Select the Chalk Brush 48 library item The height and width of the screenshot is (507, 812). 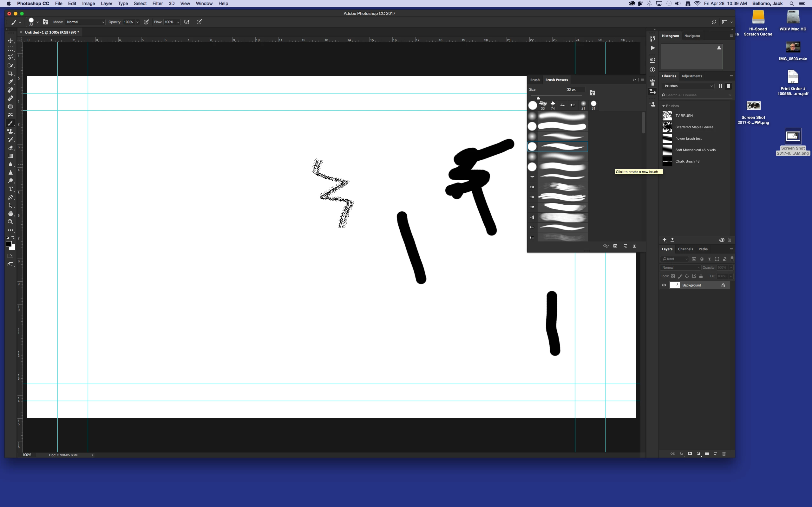point(687,161)
